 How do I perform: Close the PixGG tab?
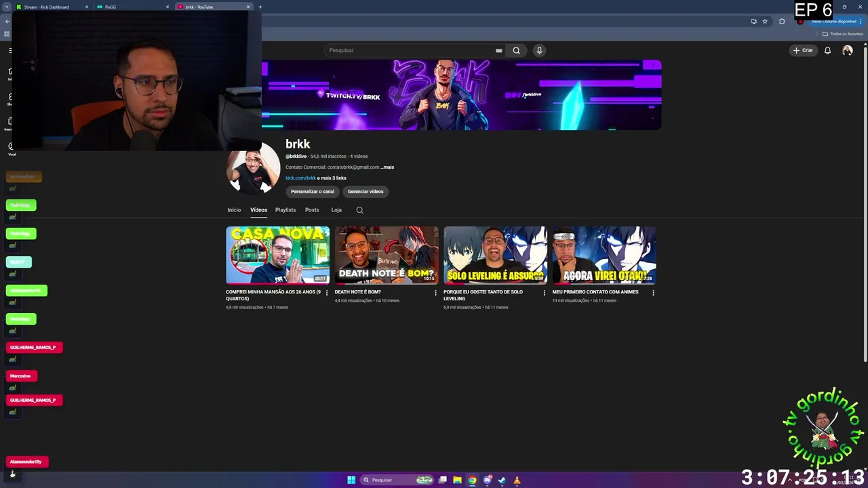(x=167, y=7)
